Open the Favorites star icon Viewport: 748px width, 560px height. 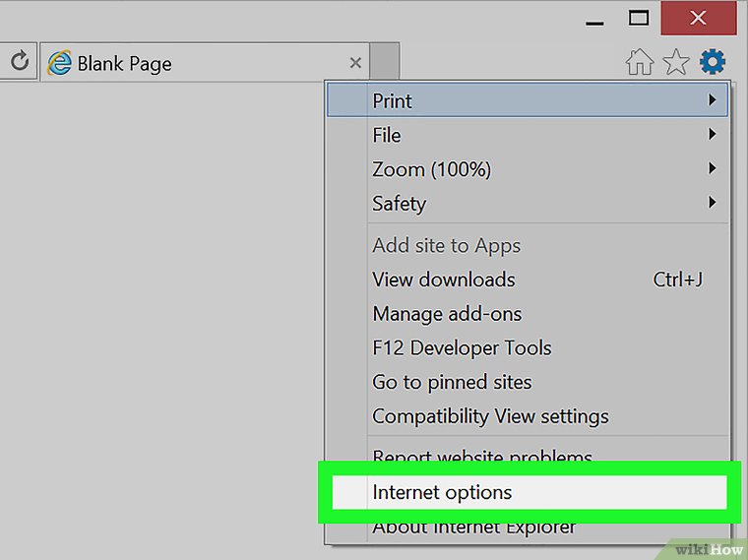[675, 63]
